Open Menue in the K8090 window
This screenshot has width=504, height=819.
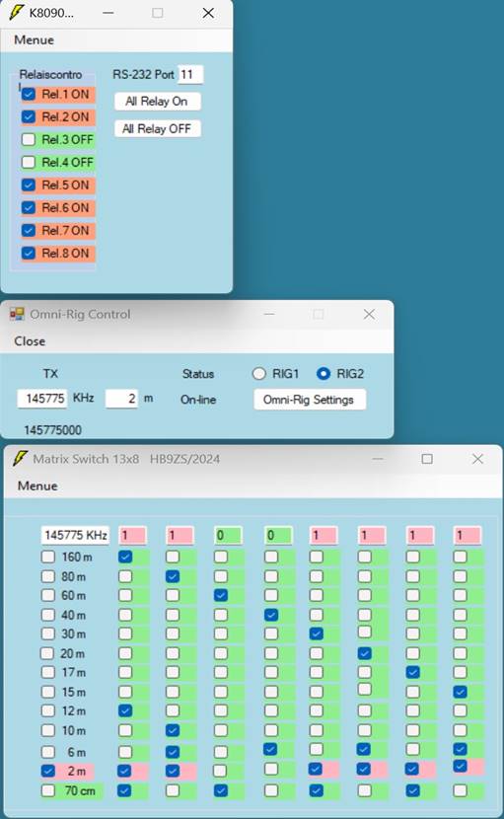coord(34,39)
